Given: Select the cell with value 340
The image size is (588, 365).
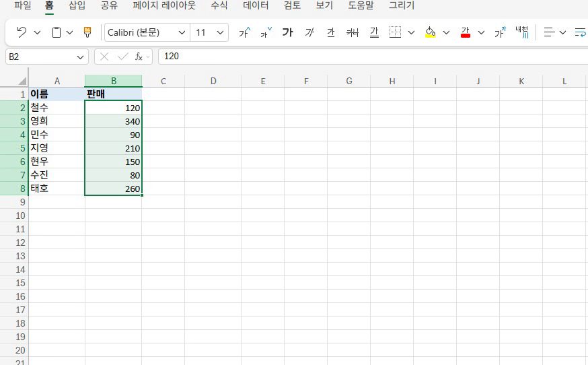Looking at the screenshot, I should (x=114, y=121).
